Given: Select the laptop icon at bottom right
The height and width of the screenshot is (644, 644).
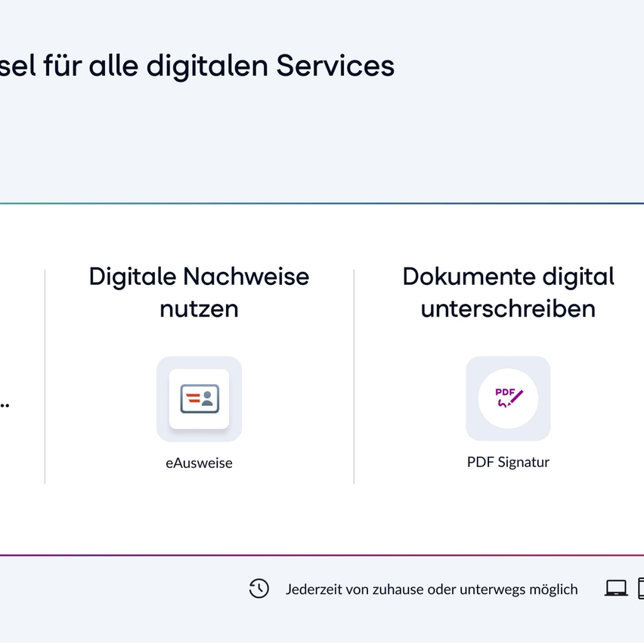Looking at the screenshot, I should point(616,588).
